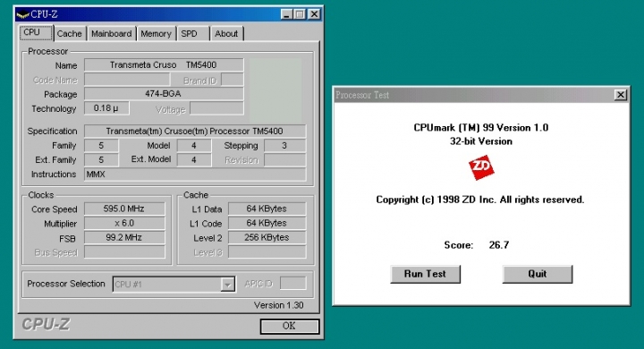Click the red ZD logo
The height and width of the screenshot is (349, 644).
481,167
